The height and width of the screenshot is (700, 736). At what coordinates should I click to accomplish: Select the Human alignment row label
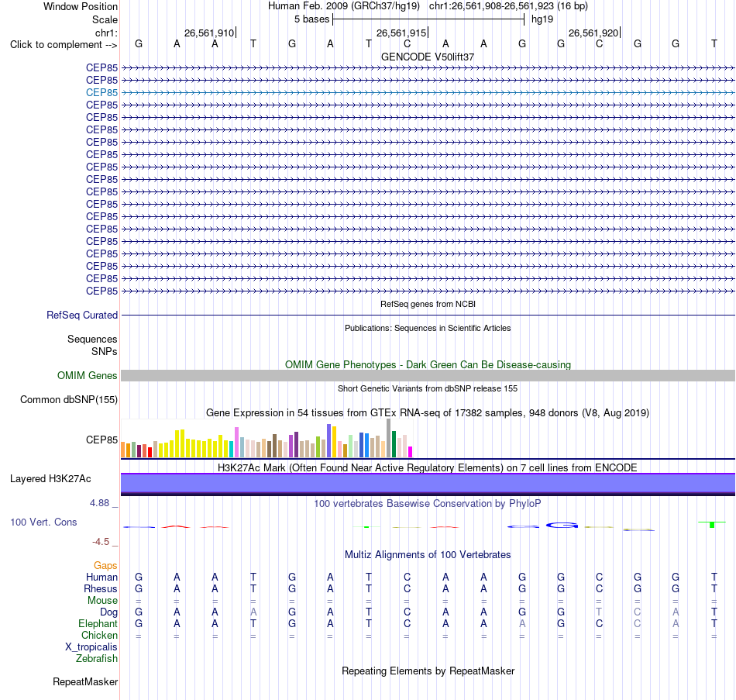pos(101,577)
